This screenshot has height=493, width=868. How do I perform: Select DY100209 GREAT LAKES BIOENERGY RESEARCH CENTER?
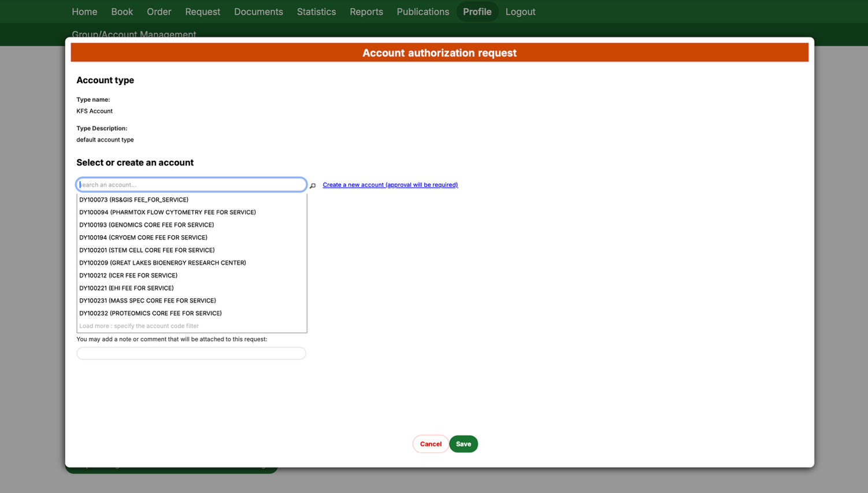point(192,263)
